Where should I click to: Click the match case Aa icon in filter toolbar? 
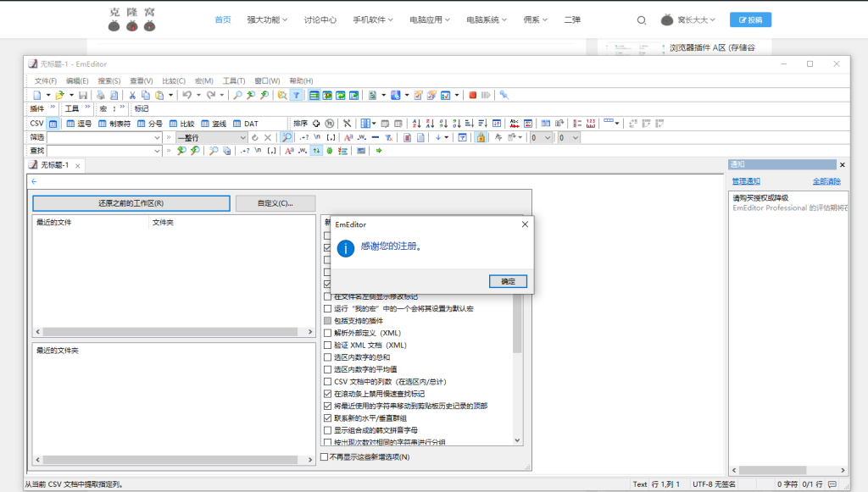(x=348, y=137)
